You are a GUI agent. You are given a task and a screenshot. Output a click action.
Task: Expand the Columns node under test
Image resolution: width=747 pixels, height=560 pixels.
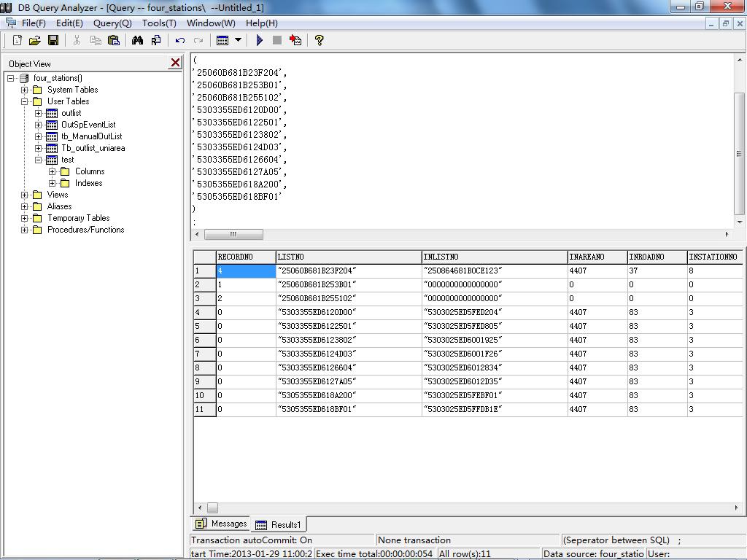tap(53, 171)
